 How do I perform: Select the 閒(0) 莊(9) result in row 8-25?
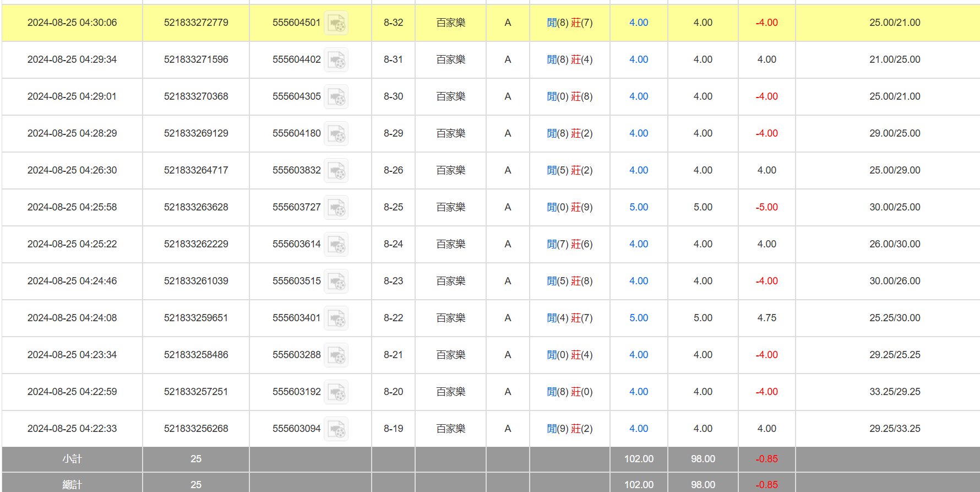tap(570, 207)
